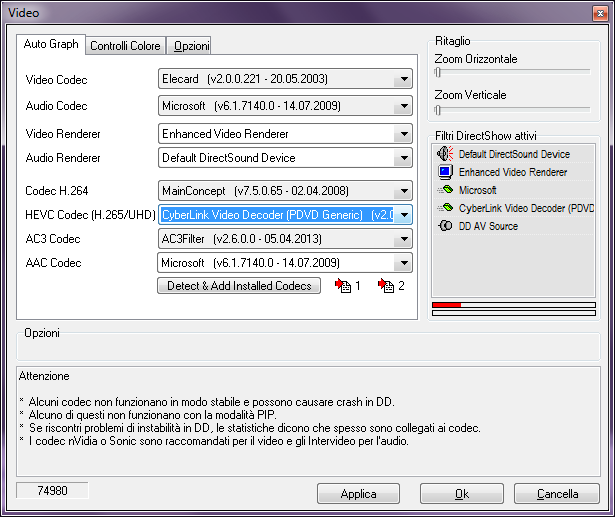Switch to the Opzioni tab
This screenshot has height=517, width=615.
[x=189, y=46]
